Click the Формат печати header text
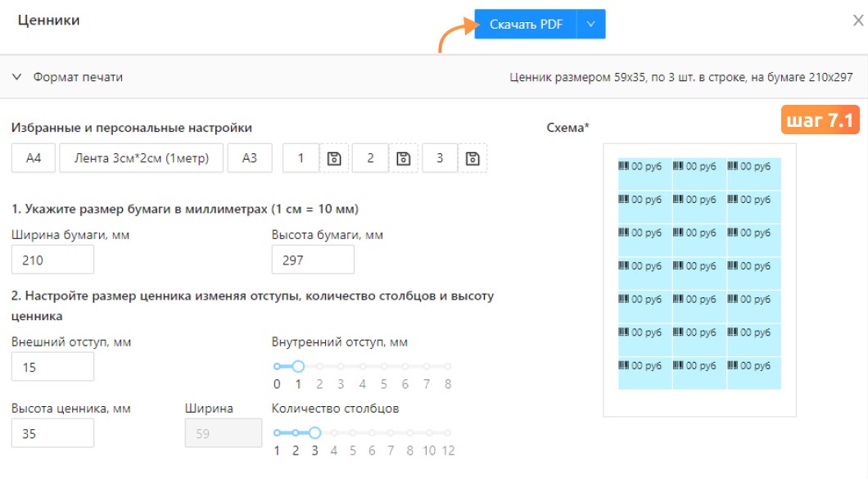Viewport: 868px width, 479px height. coord(78,77)
